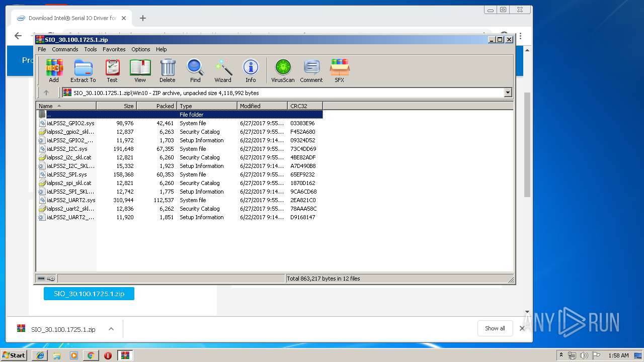Sort by CRC32 column header

tap(305, 106)
